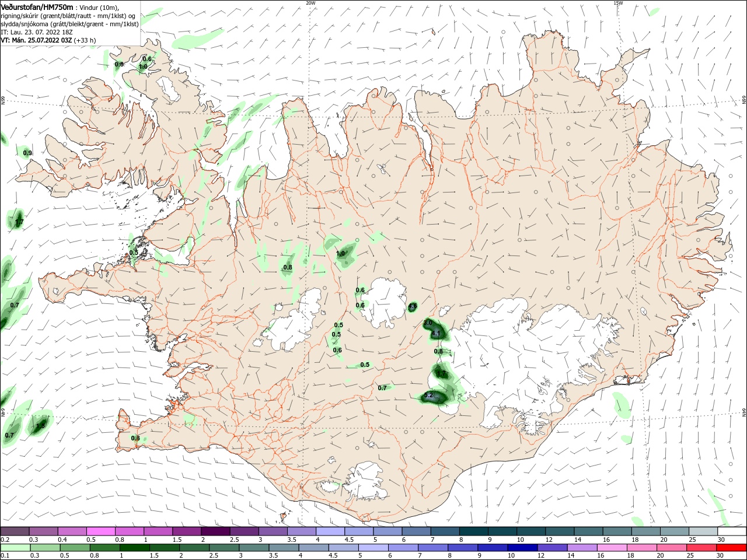Click the light pink swatch at 16 on rain scale
Screen dimensions: 747x560
coord(612,548)
